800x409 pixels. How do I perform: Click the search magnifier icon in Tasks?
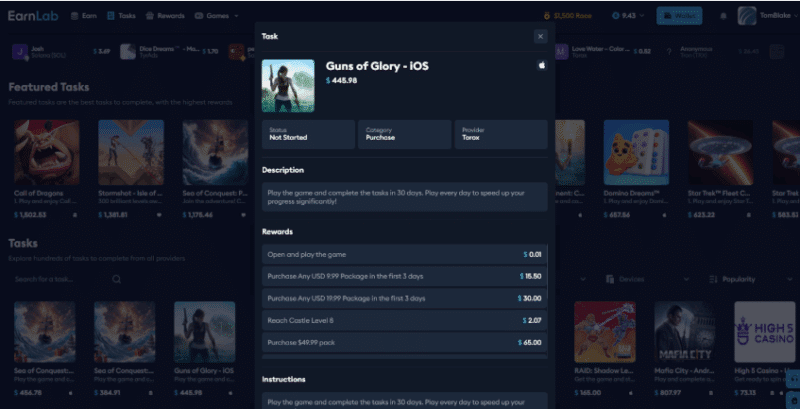tap(117, 279)
